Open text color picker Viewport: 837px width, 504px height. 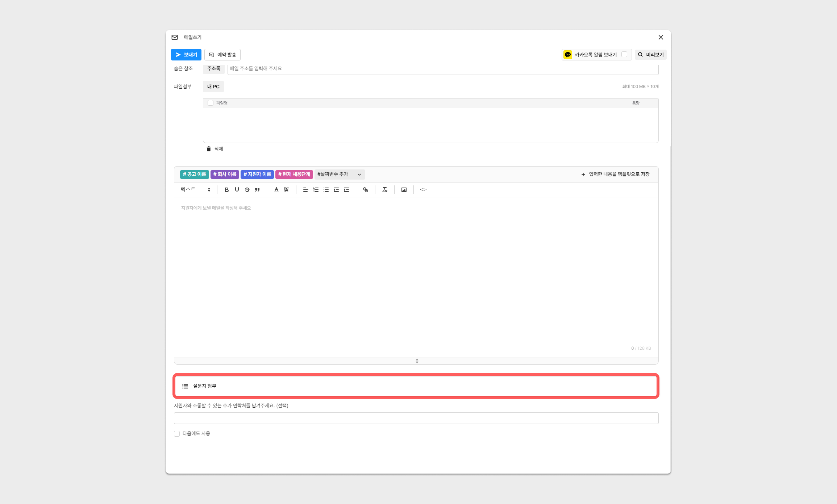pos(276,190)
